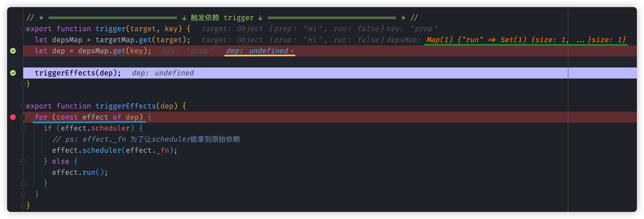Click the 'triggerEffects' name in the export declaration
This screenshot has width=644, height=219.
[x=126, y=106]
